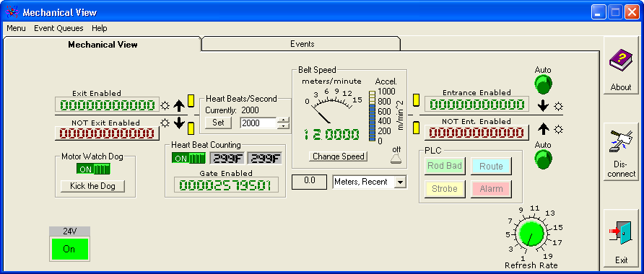
Task: Open the Help menu
Action: click(100, 28)
